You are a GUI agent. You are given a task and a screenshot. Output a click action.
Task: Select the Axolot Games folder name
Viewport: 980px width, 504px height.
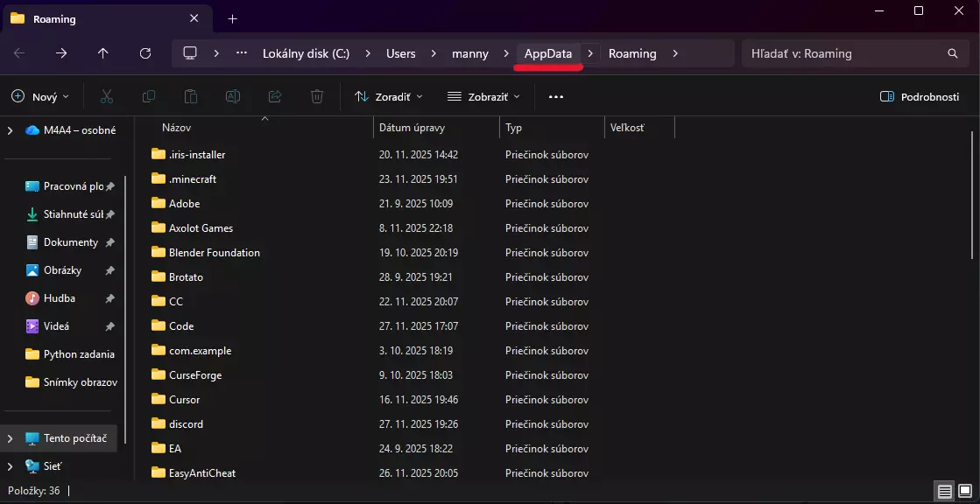pyautogui.click(x=201, y=228)
